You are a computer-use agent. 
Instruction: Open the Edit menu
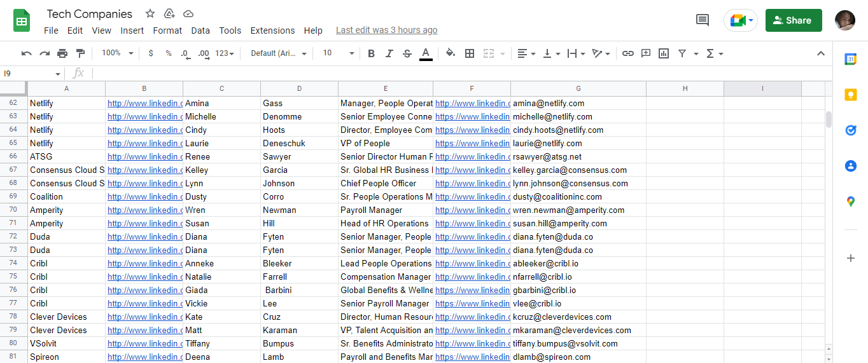pyautogui.click(x=75, y=31)
